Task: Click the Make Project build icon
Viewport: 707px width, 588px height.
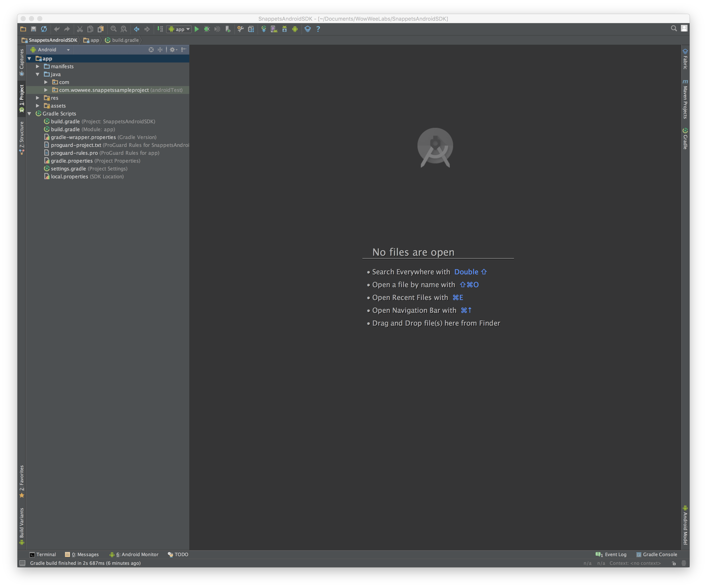Action: pos(160,29)
